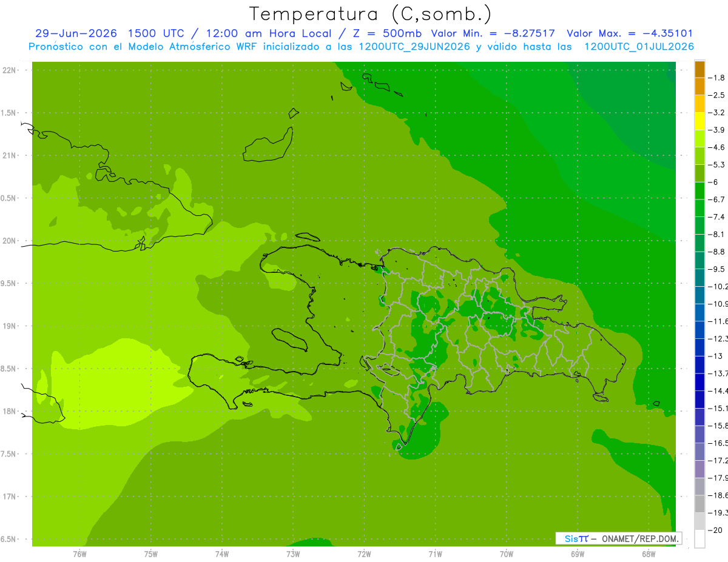Click the "74W" longitude label
728x562 pixels.
pos(221,554)
